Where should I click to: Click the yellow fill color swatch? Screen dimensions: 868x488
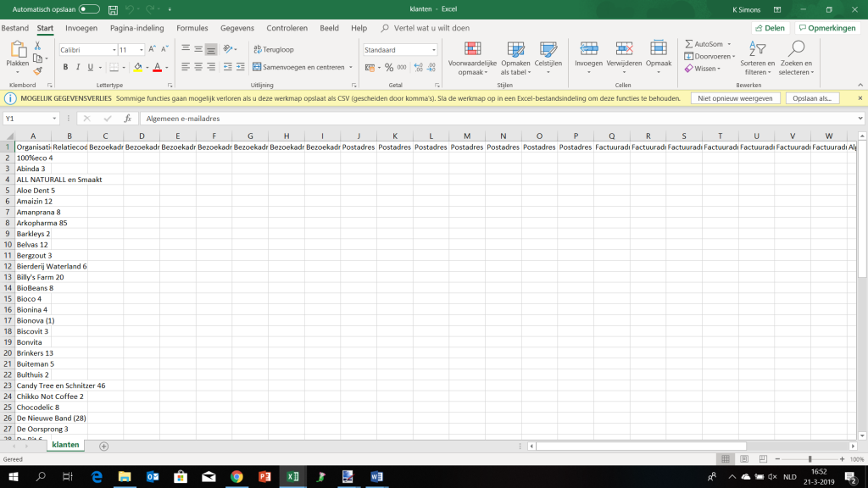point(137,67)
